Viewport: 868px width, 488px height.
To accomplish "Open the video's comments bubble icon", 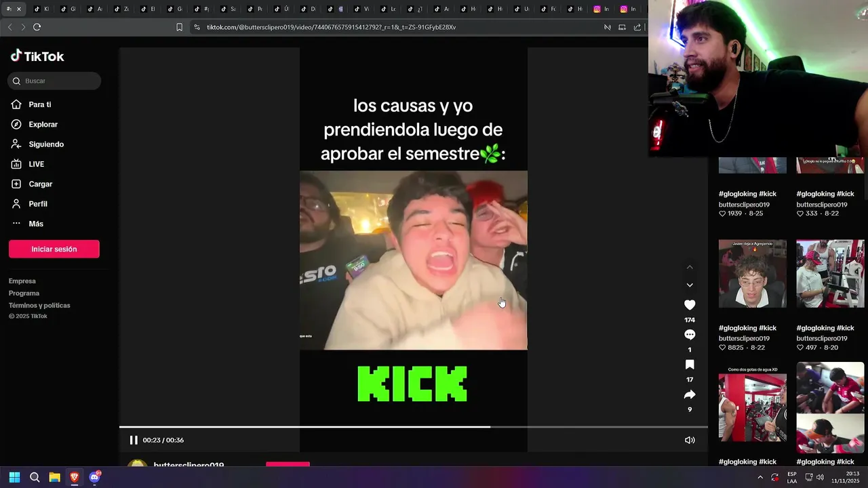I will click(690, 335).
